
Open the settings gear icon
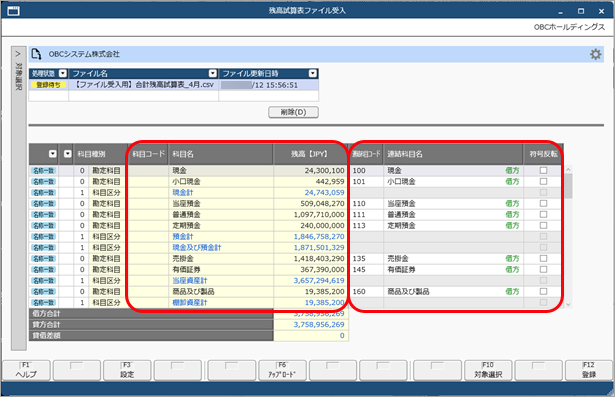(595, 54)
